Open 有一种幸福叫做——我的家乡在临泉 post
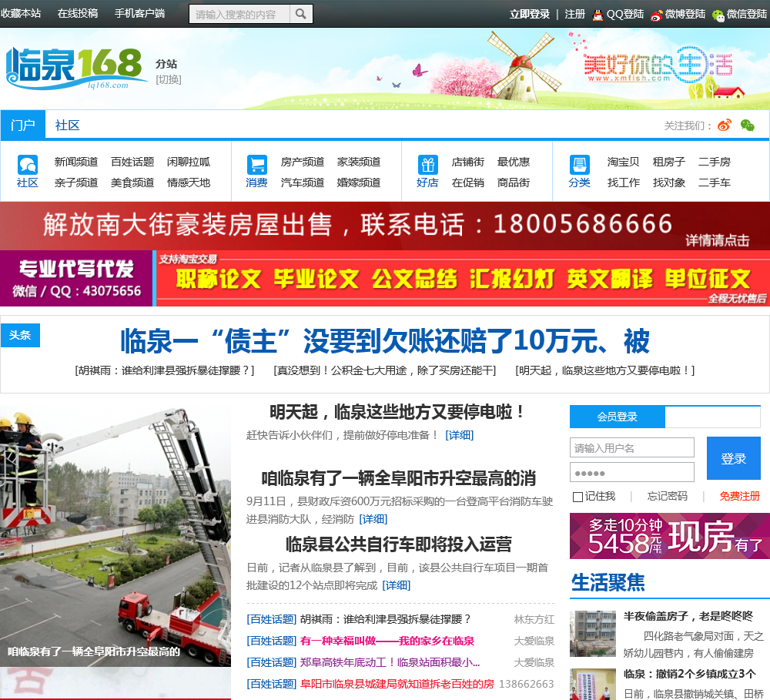This screenshot has height=700, width=770. coord(387,641)
